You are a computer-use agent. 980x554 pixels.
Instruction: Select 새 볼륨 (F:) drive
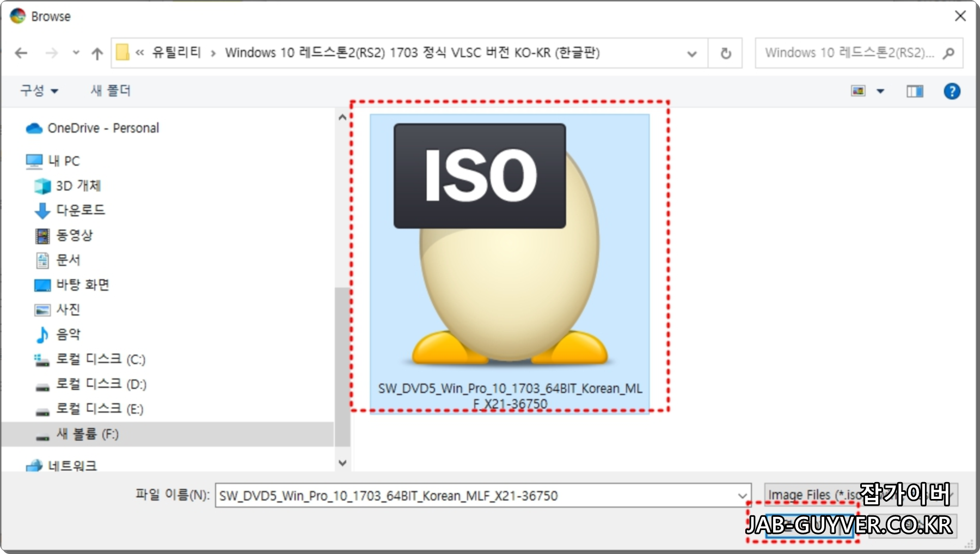pos(167,434)
